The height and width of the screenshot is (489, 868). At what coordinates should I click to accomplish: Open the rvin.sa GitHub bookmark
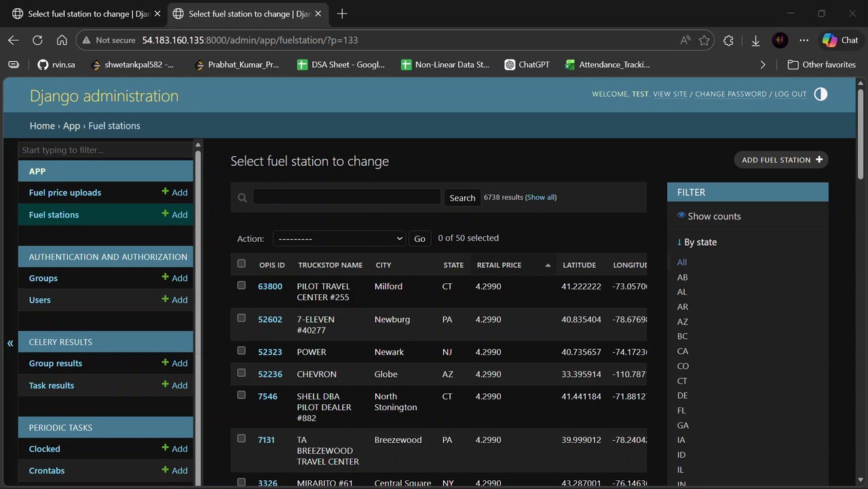(x=57, y=65)
